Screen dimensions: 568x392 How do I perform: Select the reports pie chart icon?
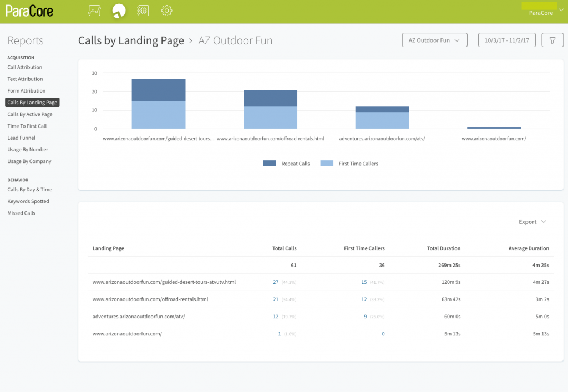pos(119,11)
